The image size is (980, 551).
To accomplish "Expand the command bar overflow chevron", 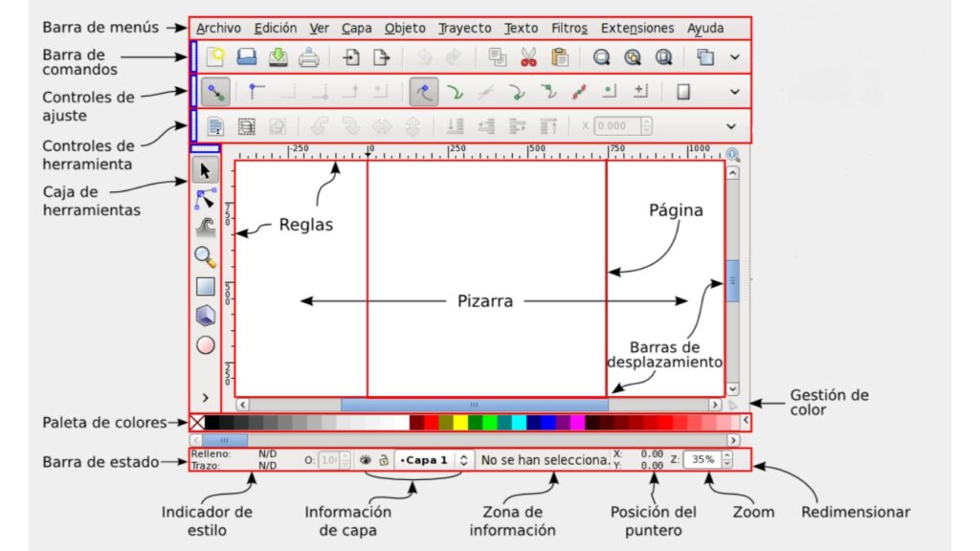I will pyautogui.click(x=734, y=57).
